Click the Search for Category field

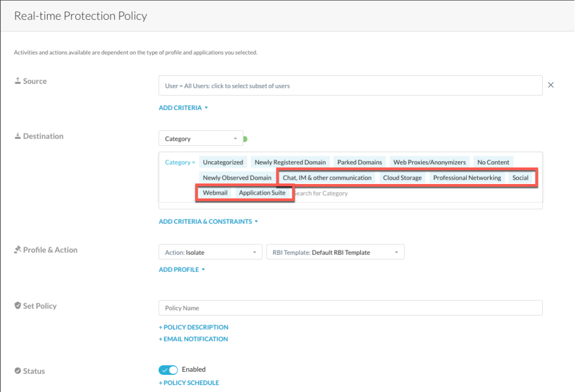tap(331, 193)
